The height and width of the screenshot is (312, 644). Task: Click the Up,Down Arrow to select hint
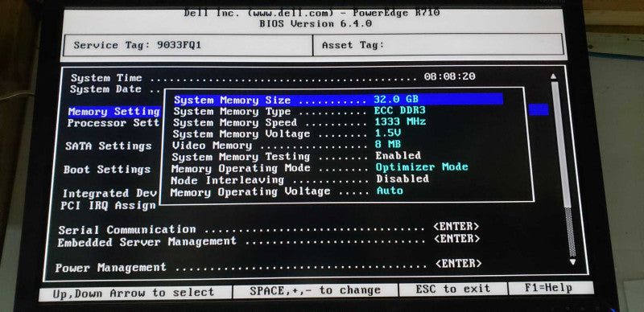click(x=134, y=293)
